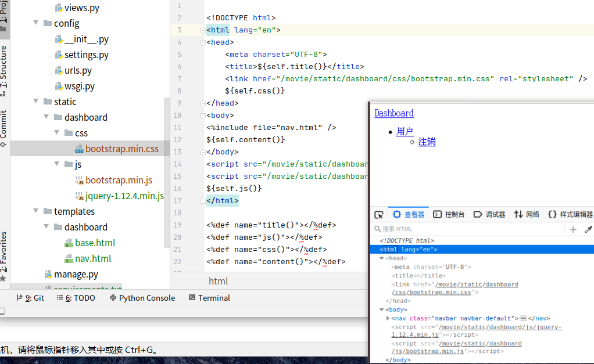Screen dimensions: 594x364
Task: Open the Commit tool window tab
Action: click(x=4, y=128)
